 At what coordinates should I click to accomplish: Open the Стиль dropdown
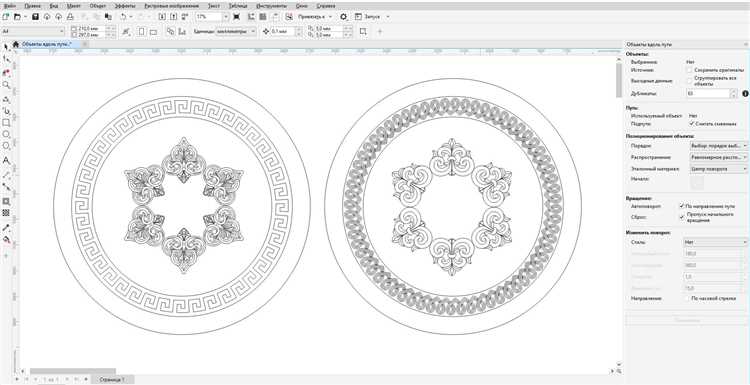(715, 242)
